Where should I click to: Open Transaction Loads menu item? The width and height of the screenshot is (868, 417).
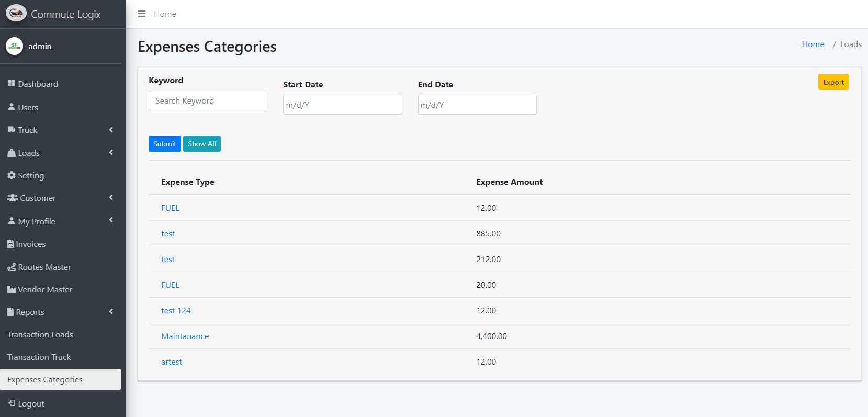click(40, 335)
